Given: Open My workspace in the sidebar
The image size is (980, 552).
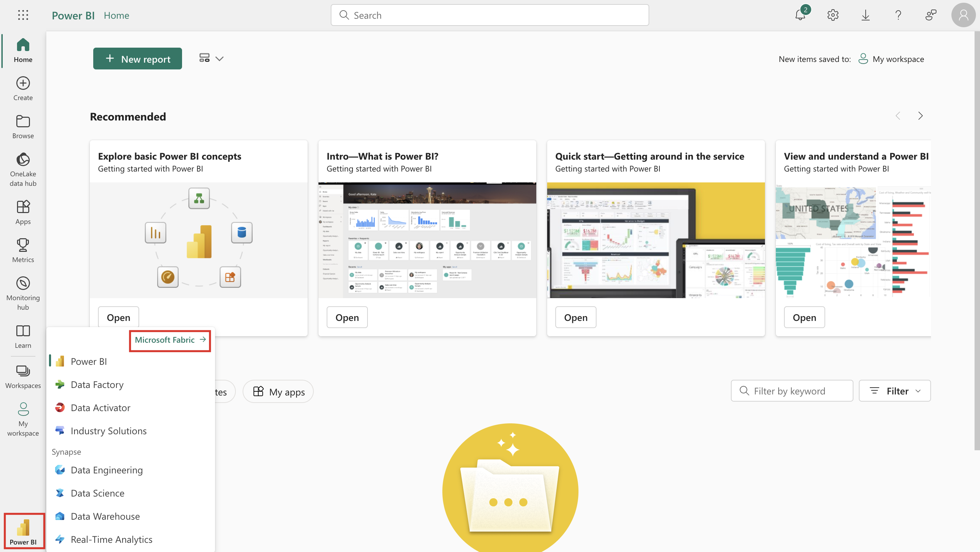Looking at the screenshot, I should pos(23,420).
